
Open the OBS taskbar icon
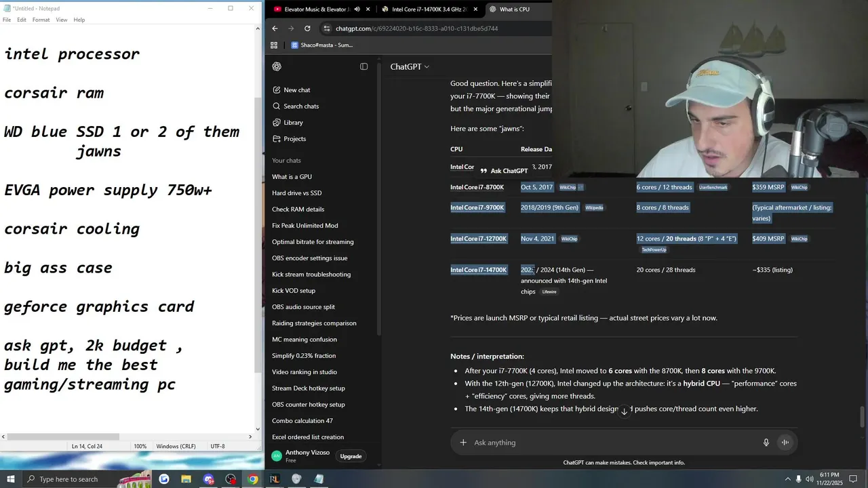click(231, 479)
